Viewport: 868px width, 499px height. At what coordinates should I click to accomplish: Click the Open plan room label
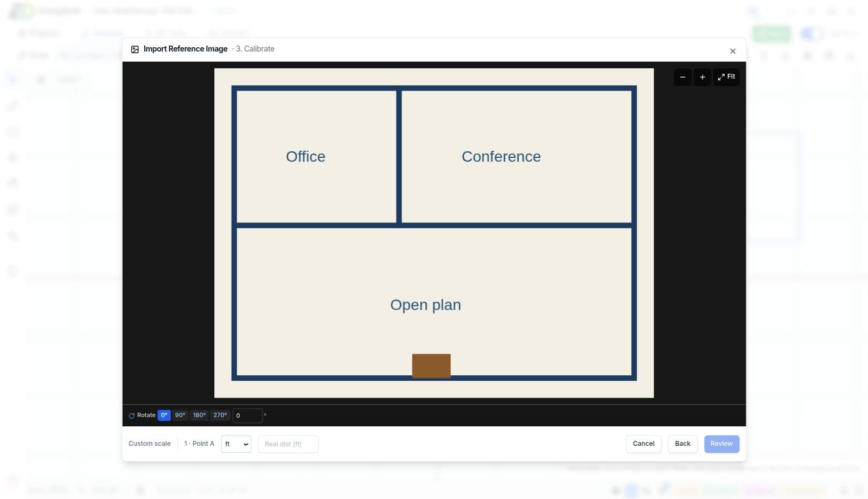(x=425, y=305)
